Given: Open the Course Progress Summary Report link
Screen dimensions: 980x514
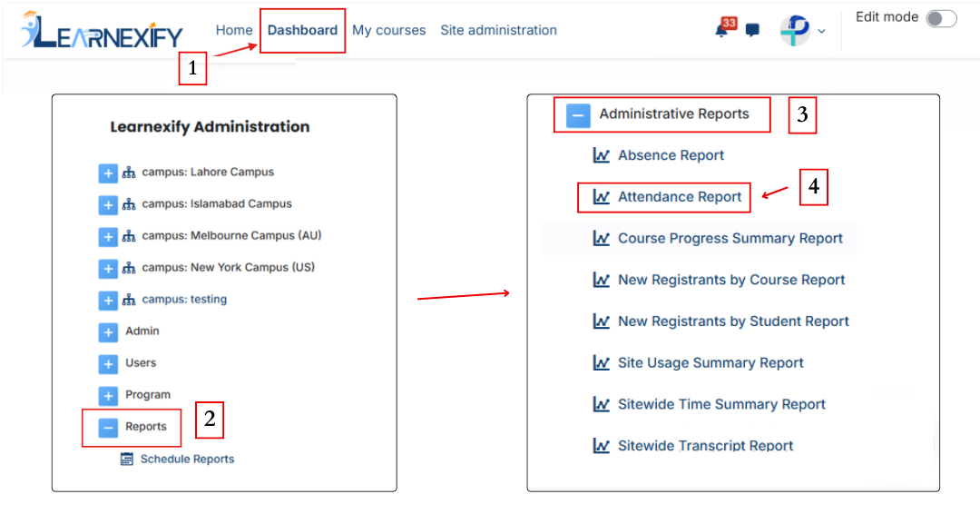Looking at the screenshot, I should click(730, 238).
